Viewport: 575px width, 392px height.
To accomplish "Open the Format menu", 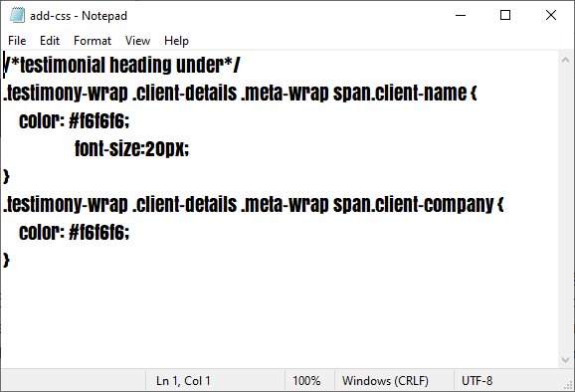I will 93,41.
